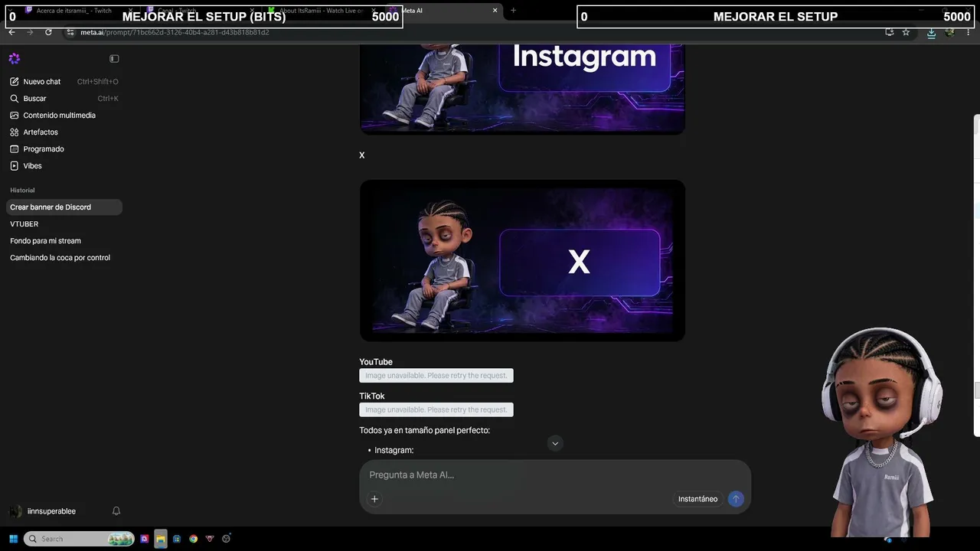Click 'Todos ya en tamaño panel perfecto:' text
Screen dimensions: 980x551
425,431
